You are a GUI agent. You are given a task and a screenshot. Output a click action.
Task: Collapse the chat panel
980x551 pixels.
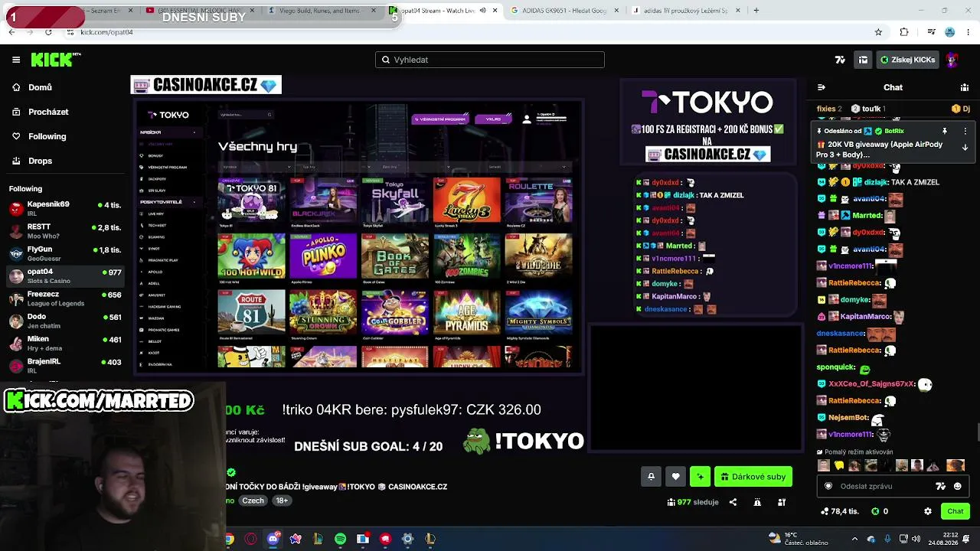point(821,87)
